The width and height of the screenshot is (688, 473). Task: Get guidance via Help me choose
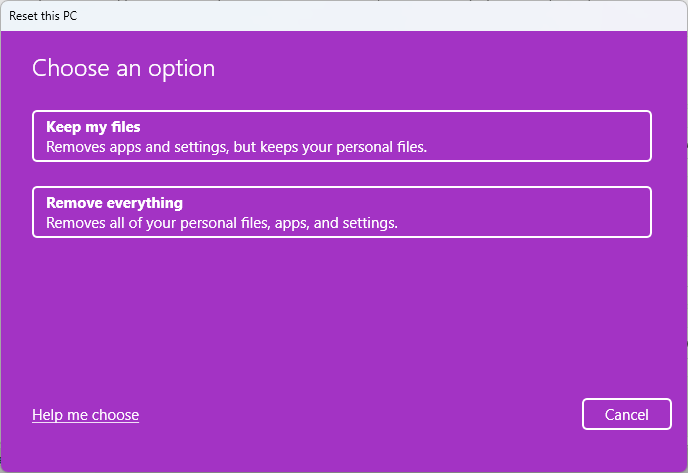[85, 415]
